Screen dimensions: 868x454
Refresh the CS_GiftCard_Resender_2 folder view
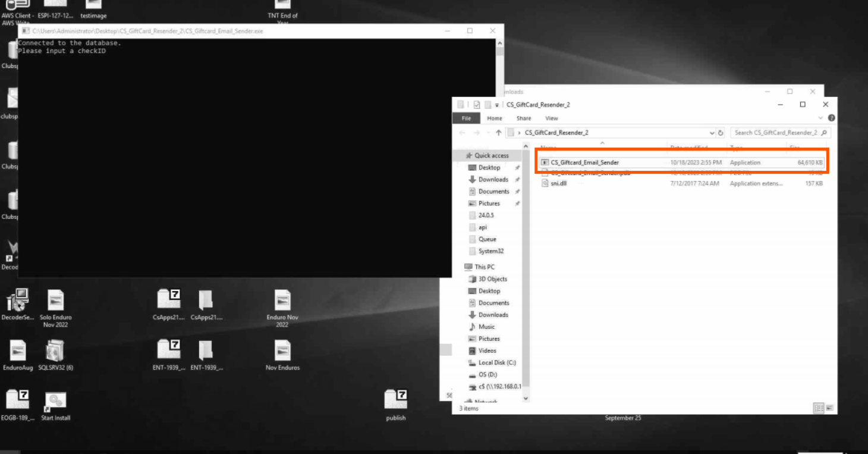coord(721,133)
